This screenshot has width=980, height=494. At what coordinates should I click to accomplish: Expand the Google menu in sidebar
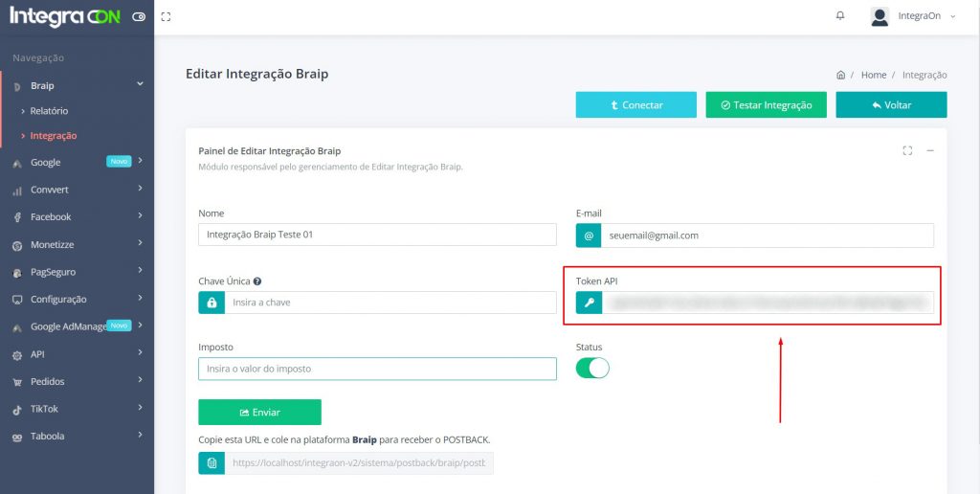click(x=77, y=163)
